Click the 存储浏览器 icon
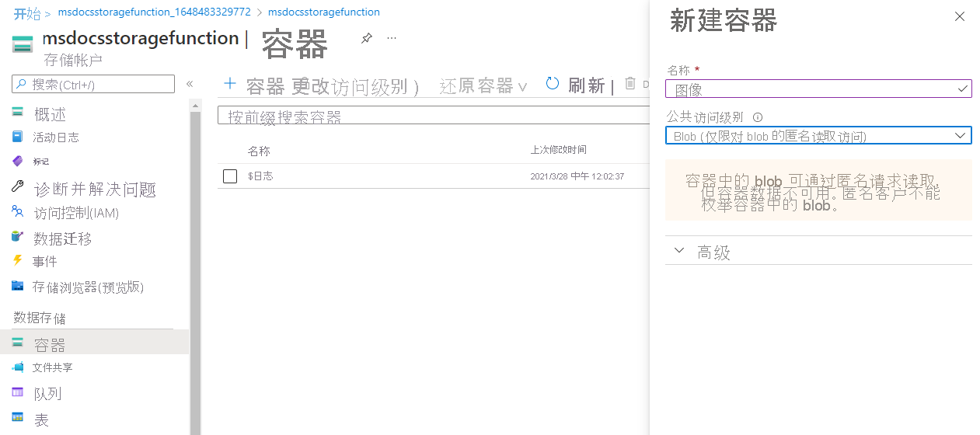Viewport: 980px width, 435px height. pos(18,286)
